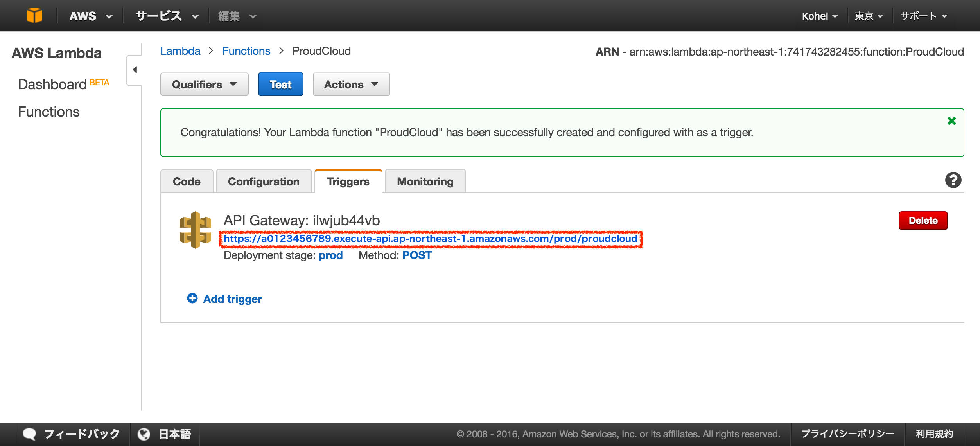Image resolution: width=980 pixels, height=446 pixels.
Task: Open the Actions dropdown menu
Action: tap(351, 85)
